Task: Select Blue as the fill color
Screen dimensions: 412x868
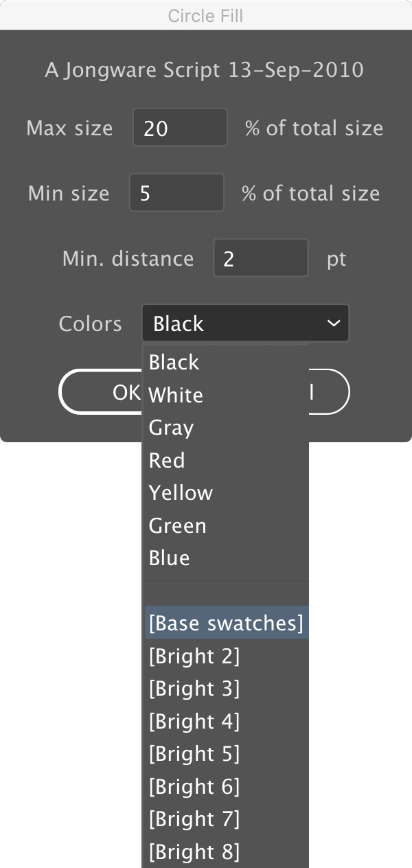Action: [169, 558]
